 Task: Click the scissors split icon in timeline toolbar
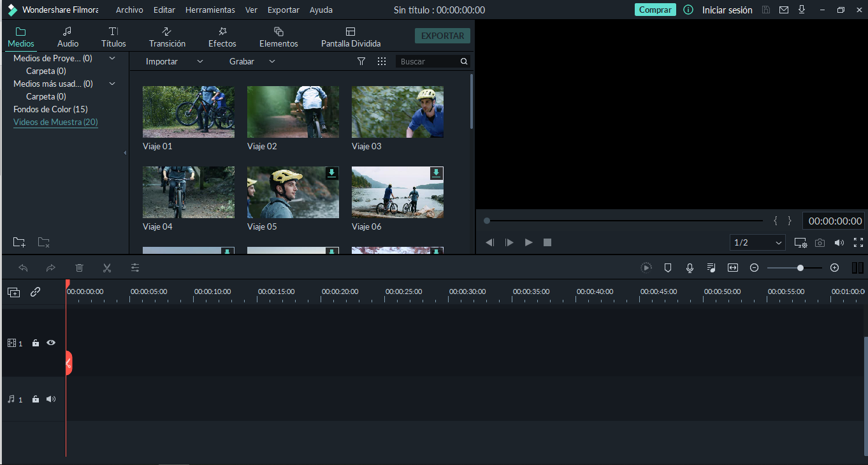pos(107,268)
